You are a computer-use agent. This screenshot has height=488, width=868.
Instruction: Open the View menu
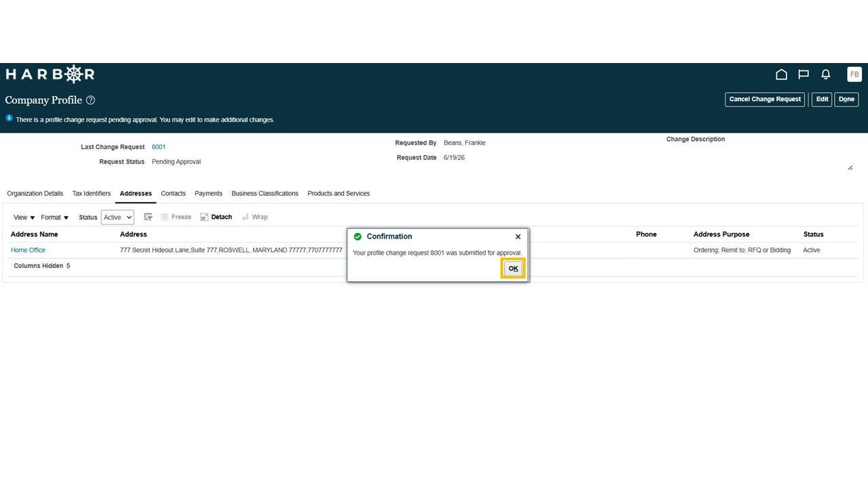tap(24, 218)
